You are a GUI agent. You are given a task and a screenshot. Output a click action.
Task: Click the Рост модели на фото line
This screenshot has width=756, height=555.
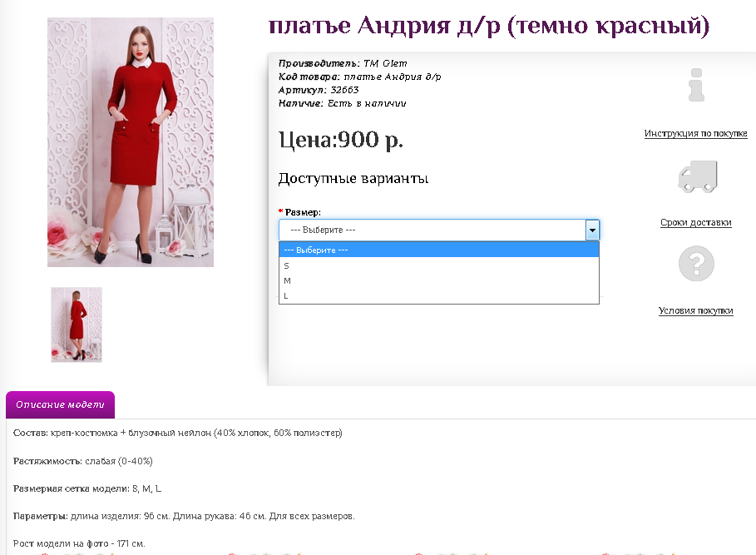[79, 543]
